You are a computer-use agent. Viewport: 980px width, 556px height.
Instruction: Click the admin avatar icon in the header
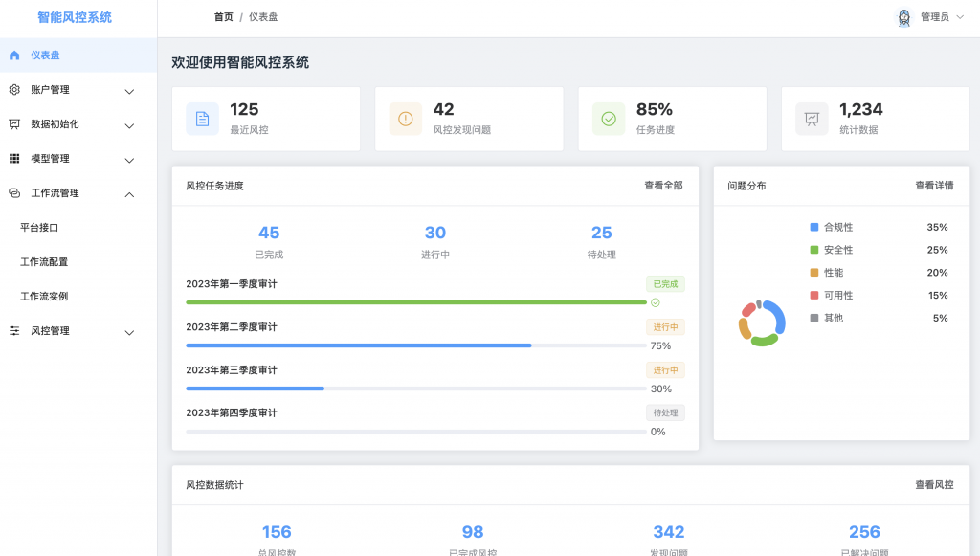tap(903, 16)
